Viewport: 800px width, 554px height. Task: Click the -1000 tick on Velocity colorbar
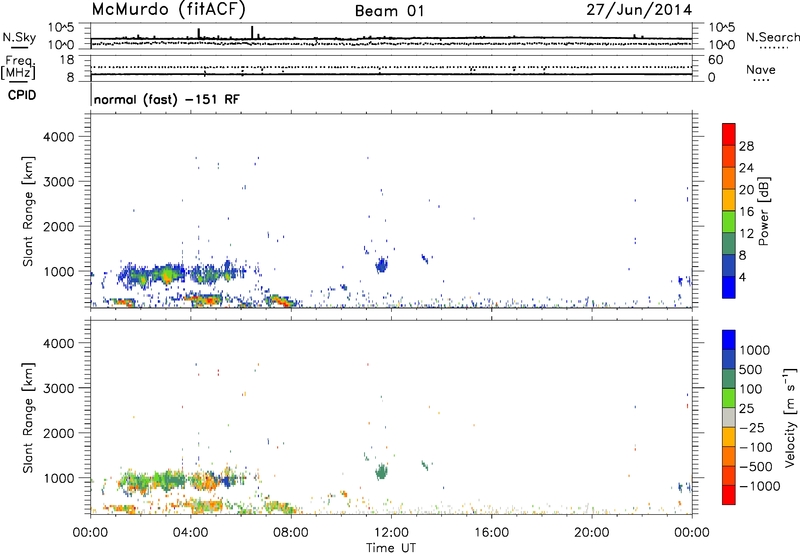[760, 486]
